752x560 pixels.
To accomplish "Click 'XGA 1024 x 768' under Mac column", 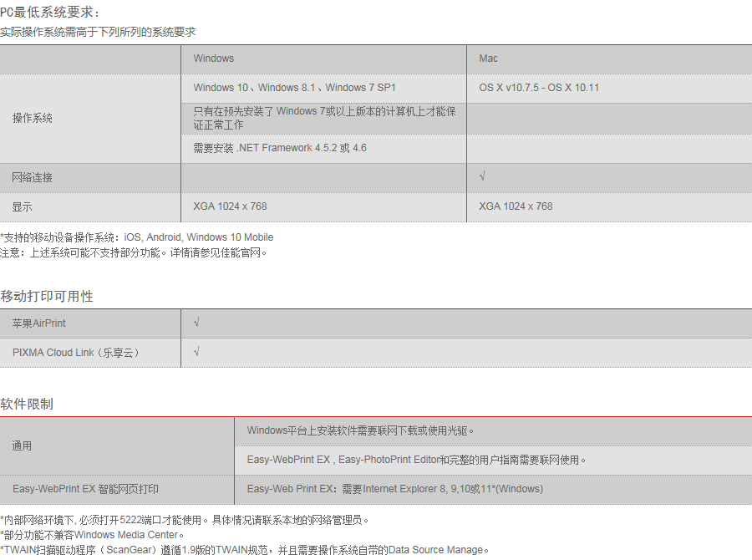I will coord(516,206).
